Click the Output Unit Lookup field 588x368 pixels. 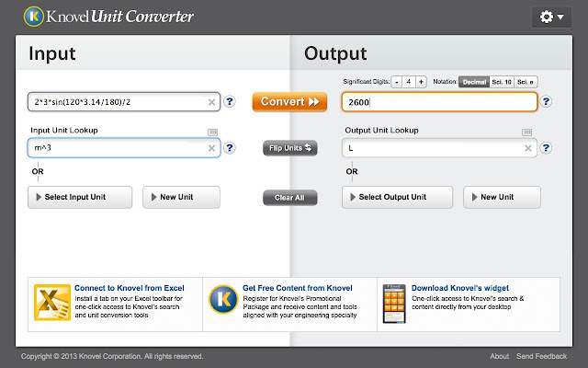(x=439, y=148)
